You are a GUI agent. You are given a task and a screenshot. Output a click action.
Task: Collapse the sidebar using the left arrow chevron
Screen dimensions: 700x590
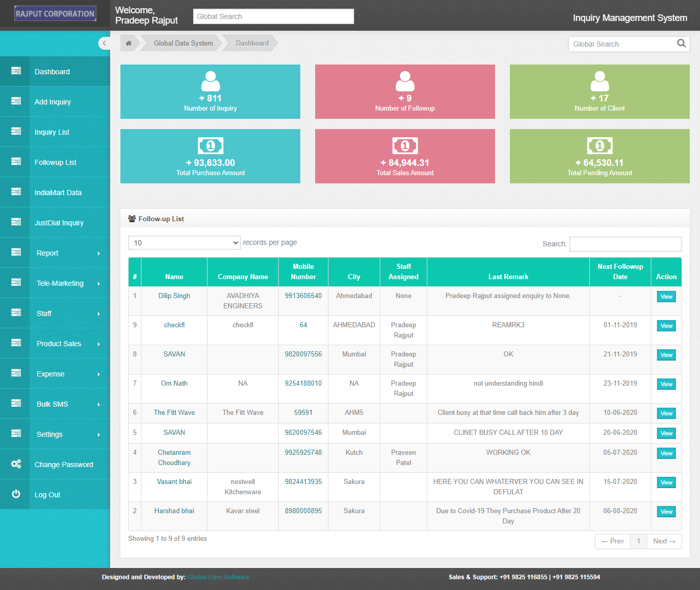click(105, 43)
